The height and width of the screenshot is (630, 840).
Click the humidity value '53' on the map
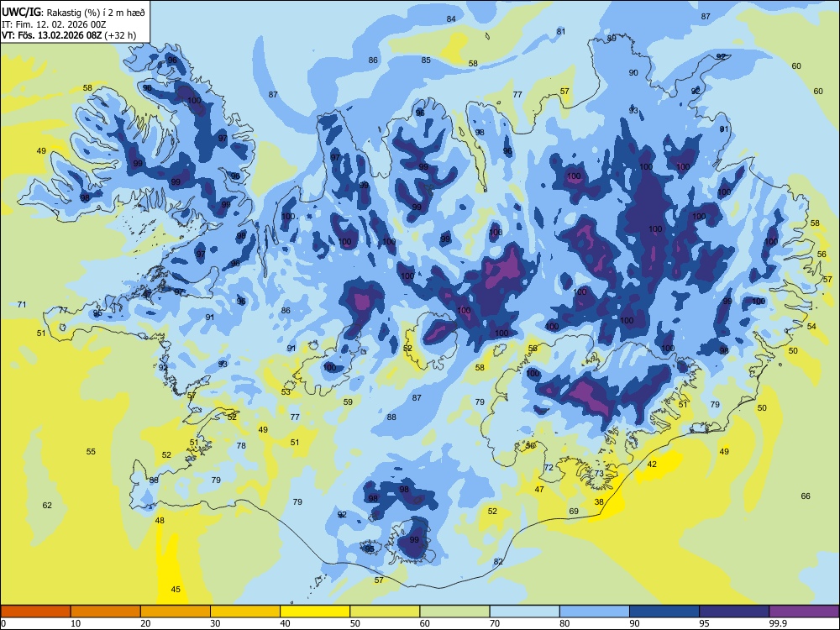286,392
